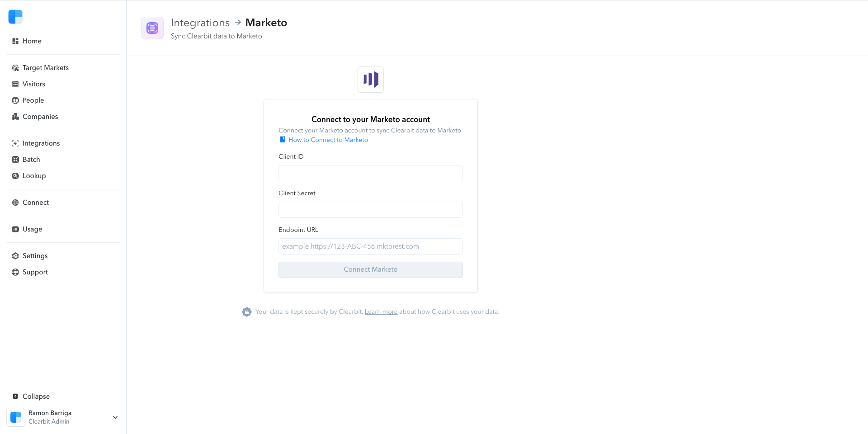The width and height of the screenshot is (868, 434).
Task: Click the purple Integrations header icon
Action: (152, 28)
